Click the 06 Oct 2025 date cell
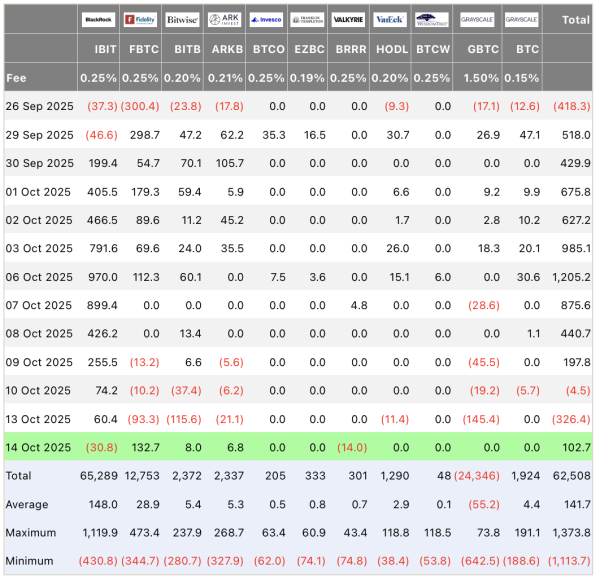 (39, 277)
